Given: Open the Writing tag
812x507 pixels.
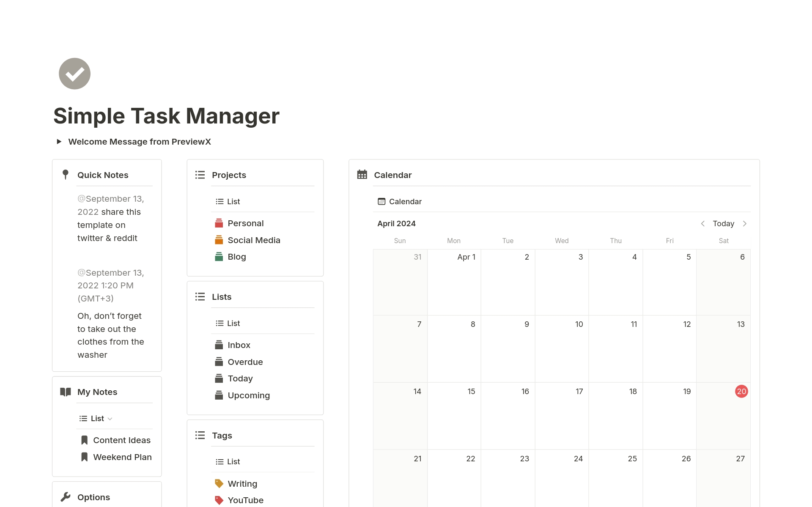Looking at the screenshot, I should pyautogui.click(x=242, y=484).
